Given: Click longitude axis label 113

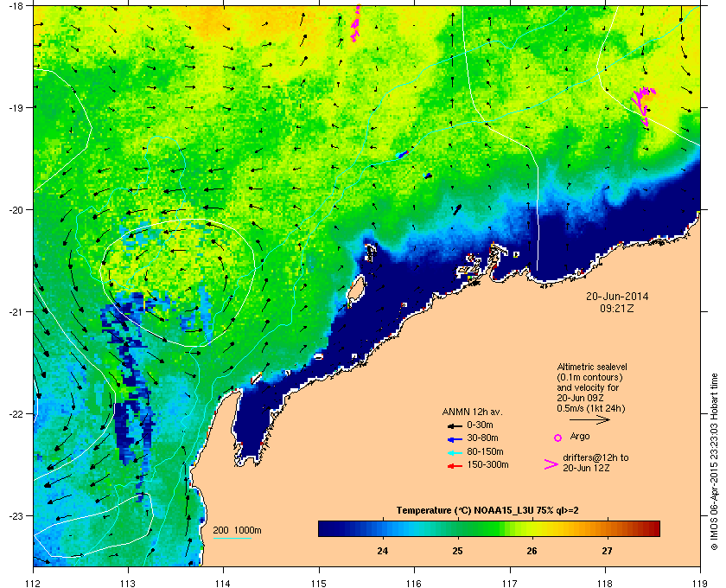Looking at the screenshot, I should 128,583.
